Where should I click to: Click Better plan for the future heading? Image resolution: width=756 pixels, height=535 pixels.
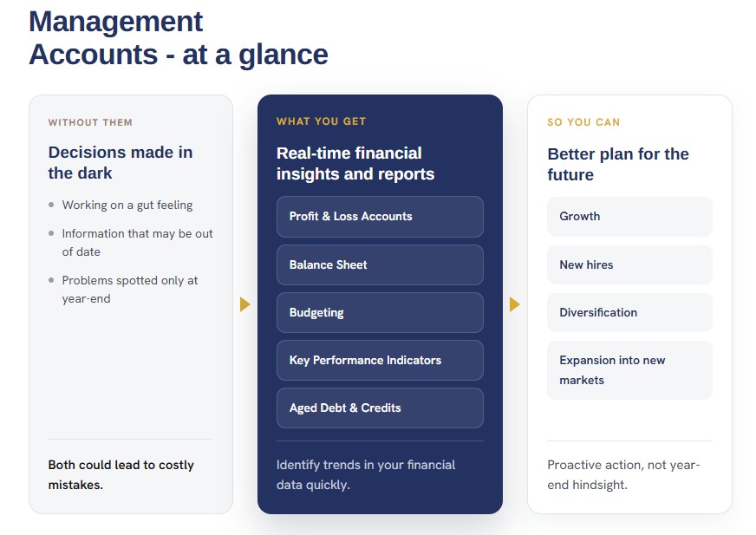click(618, 165)
